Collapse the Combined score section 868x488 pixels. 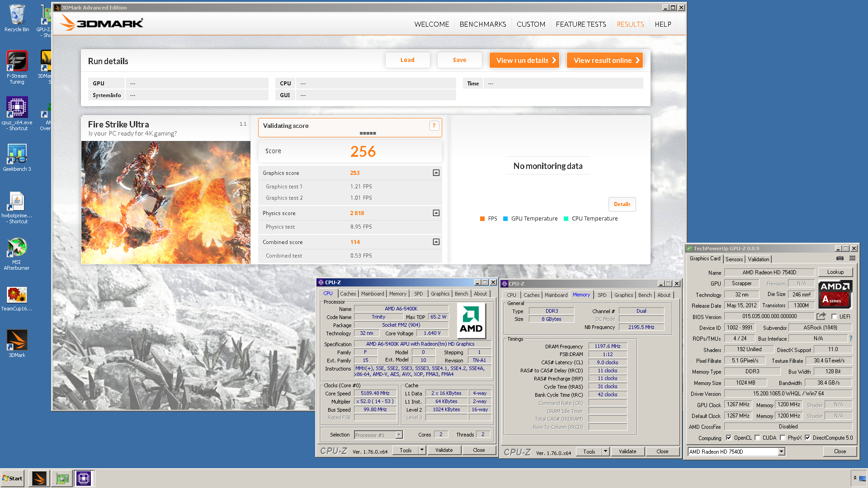[436, 242]
